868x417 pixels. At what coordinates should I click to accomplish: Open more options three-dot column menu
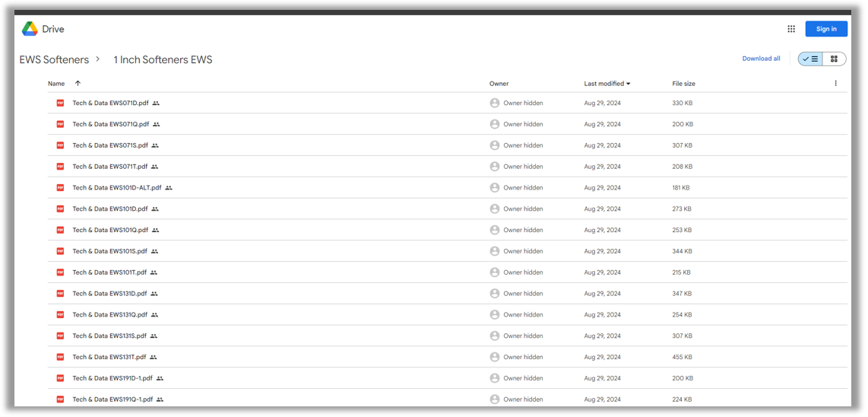[x=835, y=84]
